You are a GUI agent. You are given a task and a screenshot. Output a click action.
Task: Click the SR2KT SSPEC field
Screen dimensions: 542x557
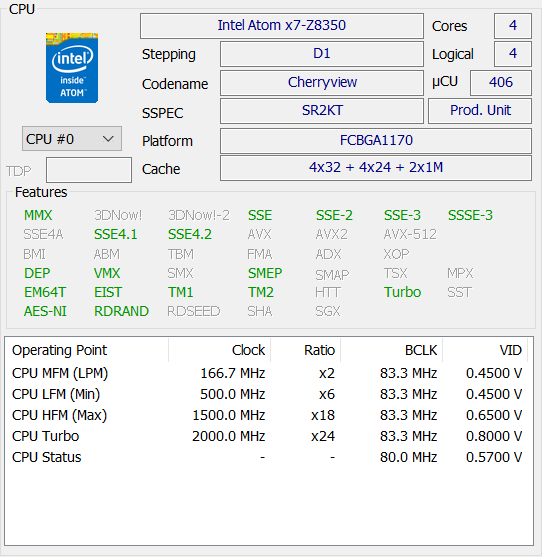pyautogui.click(x=322, y=111)
